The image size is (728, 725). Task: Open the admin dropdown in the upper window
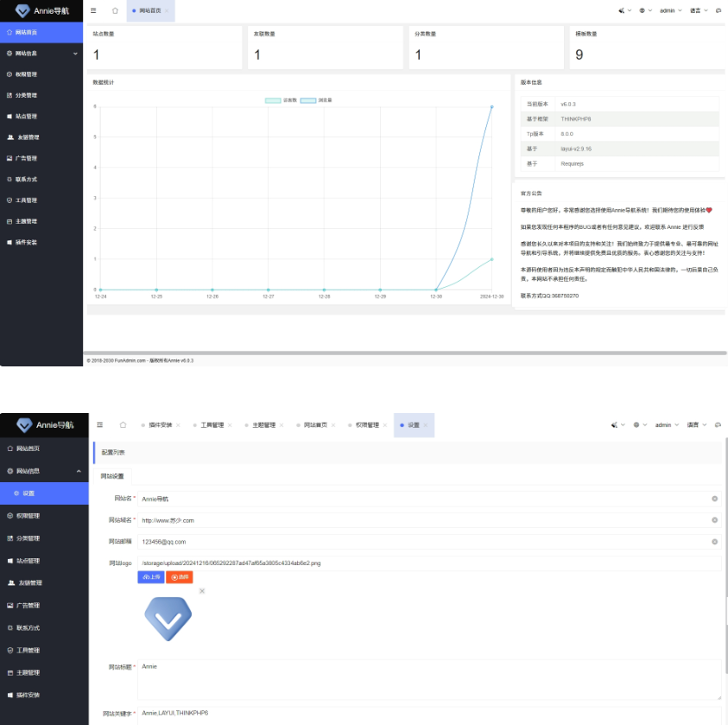click(x=669, y=10)
